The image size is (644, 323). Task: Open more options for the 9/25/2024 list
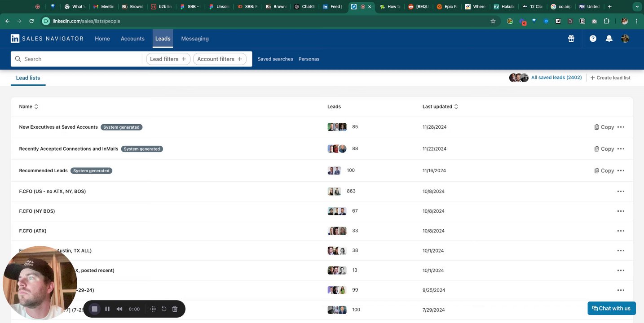(x=621, y=290)
